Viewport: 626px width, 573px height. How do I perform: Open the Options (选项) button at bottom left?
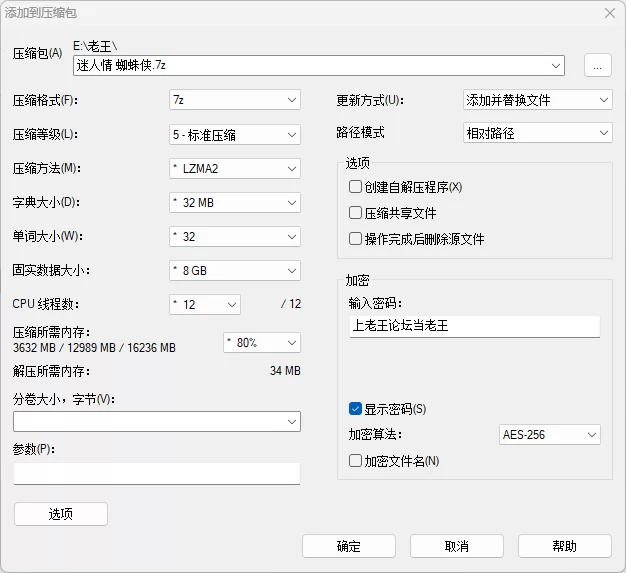(x=61, y=514)
